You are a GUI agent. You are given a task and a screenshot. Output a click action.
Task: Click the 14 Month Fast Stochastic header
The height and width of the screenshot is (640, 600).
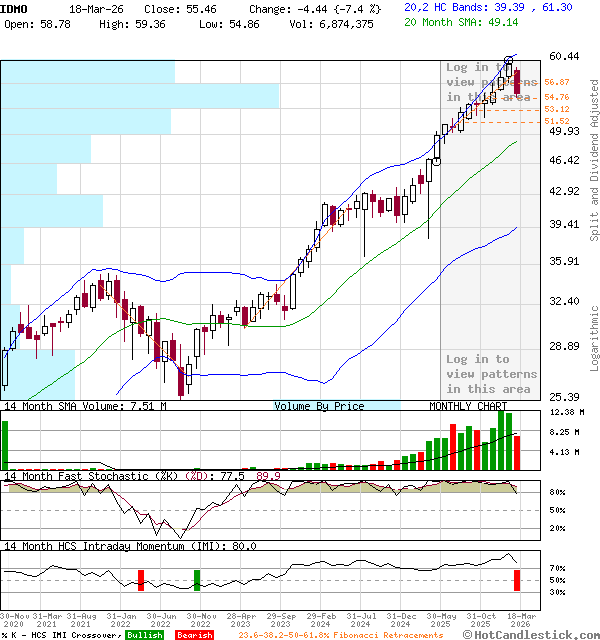(95, 477)
